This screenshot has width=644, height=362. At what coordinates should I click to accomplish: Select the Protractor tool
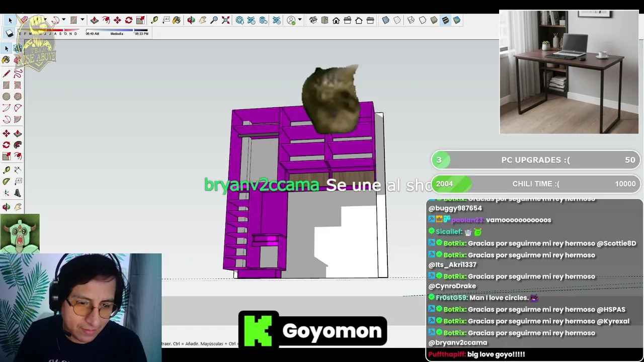(x=6, y=182)
